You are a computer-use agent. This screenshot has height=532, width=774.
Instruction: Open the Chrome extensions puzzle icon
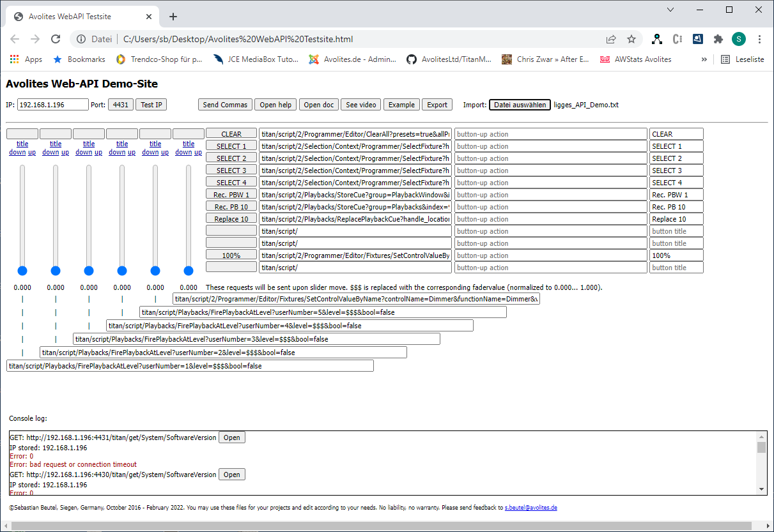[x=718, y=39]
